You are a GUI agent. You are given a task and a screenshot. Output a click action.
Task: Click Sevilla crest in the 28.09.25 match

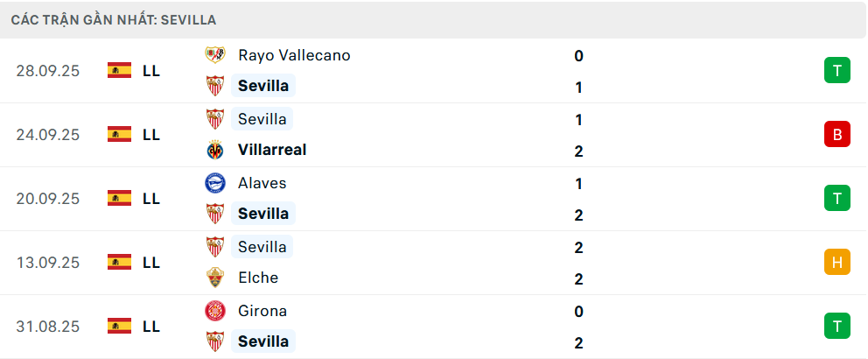tap(214, 86)
